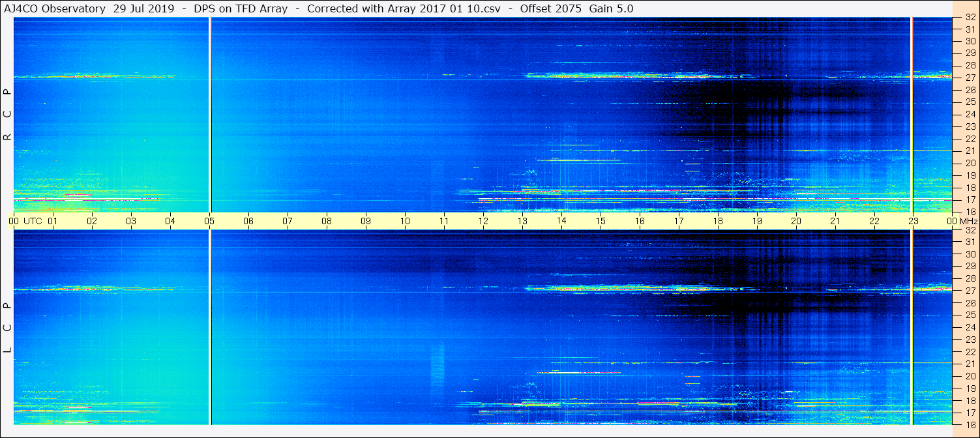This screenshot has height=438, width=980.
Task: Select the 02 hour tick on the time axis
Action: click(92, 221)
